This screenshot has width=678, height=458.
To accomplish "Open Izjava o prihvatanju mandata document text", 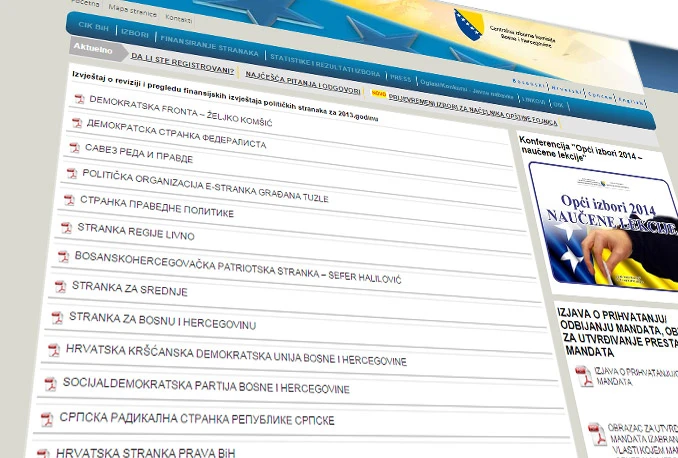I will [x=636, y=376].
